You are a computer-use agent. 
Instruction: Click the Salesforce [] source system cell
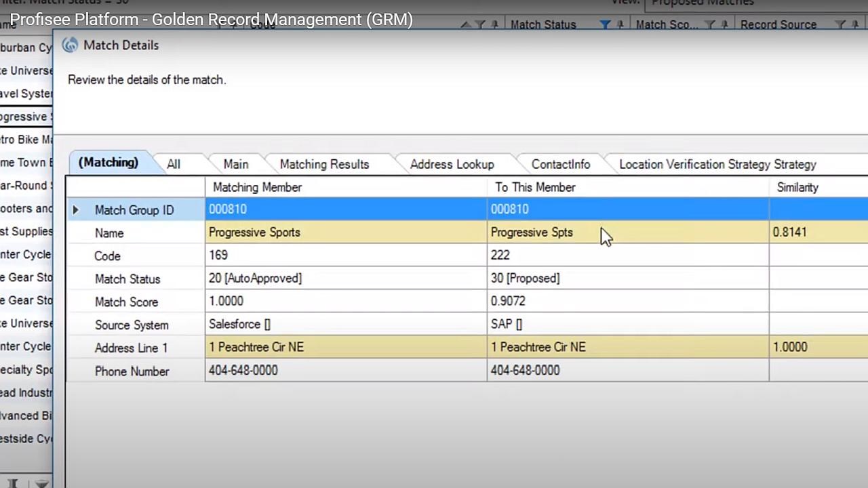pyautogui.click(x=346, y=325)
